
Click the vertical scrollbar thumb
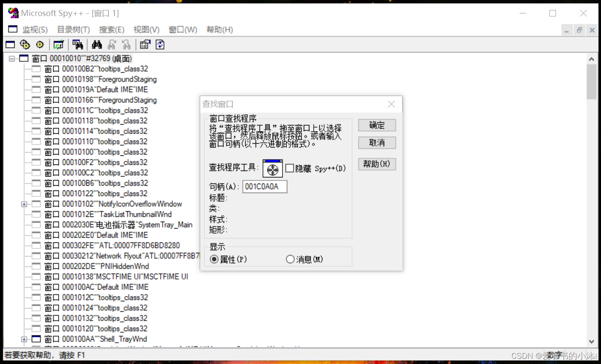click(591, 81)
